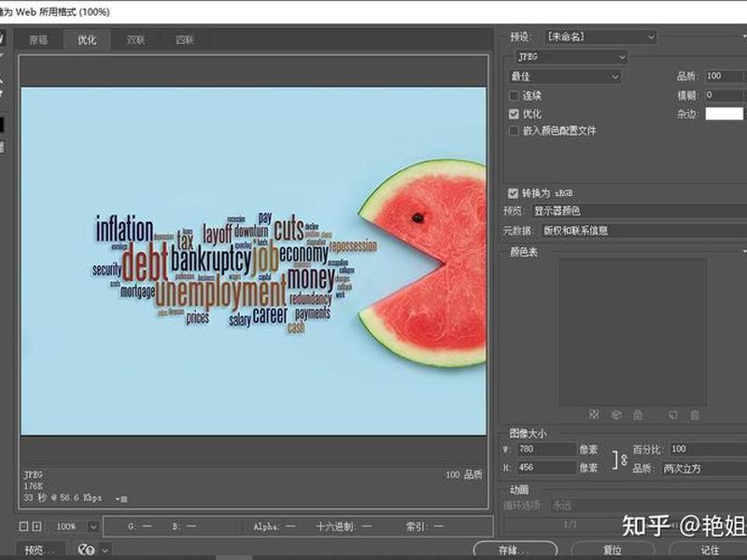The image size is (747, 560).
Task: Click the 复位 button
Action: click(613, 550)
